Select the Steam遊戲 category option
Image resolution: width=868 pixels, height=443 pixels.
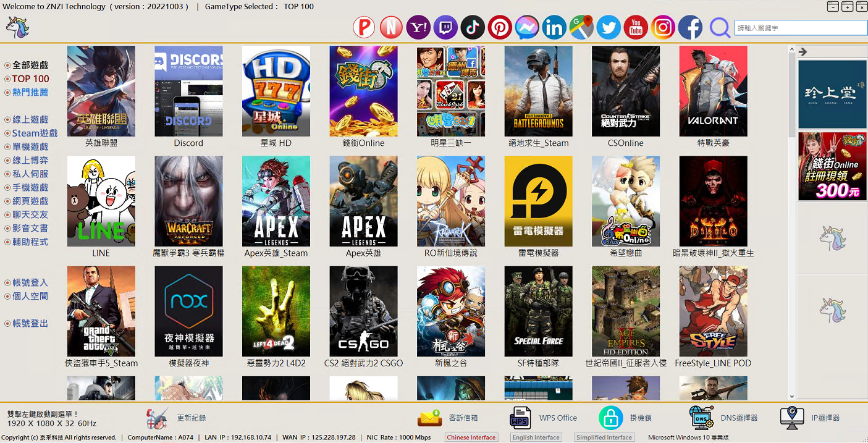click(x=31, y=133)
